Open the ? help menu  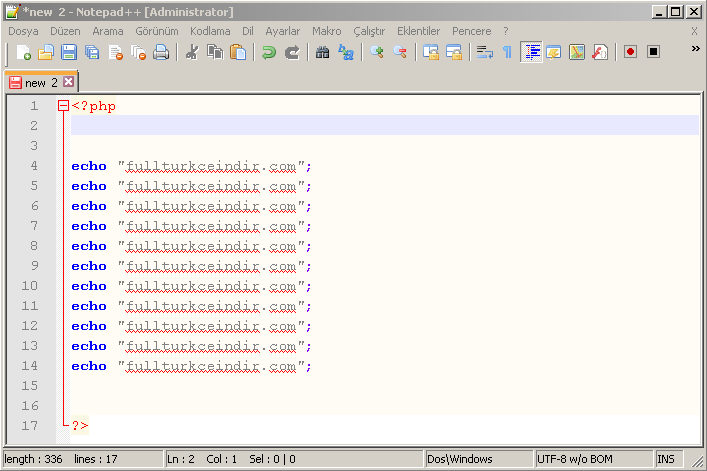click(506, 31)
